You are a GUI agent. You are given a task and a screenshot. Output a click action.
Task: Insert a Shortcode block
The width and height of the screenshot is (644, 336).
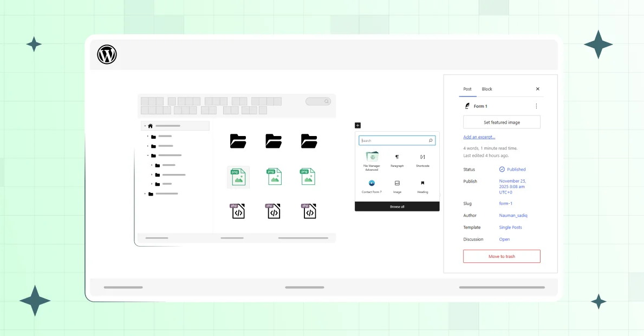(x=422, y=159)
